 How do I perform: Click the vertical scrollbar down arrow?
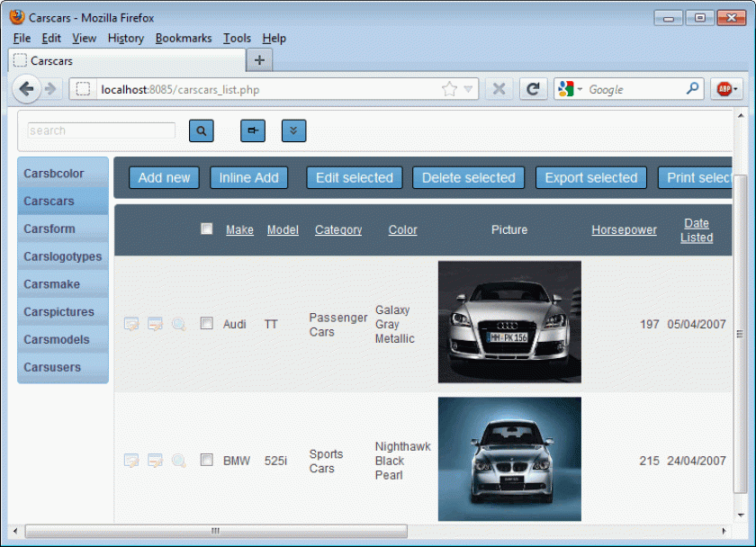point(741,515)
